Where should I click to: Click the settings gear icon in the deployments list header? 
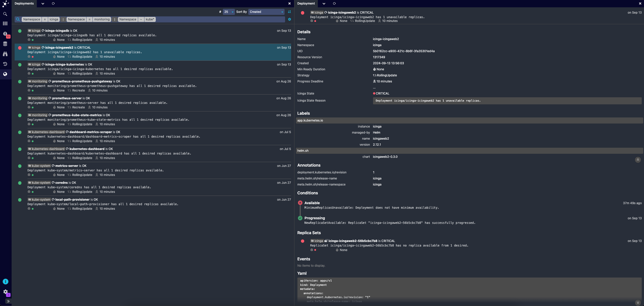[x=290, y=19]
